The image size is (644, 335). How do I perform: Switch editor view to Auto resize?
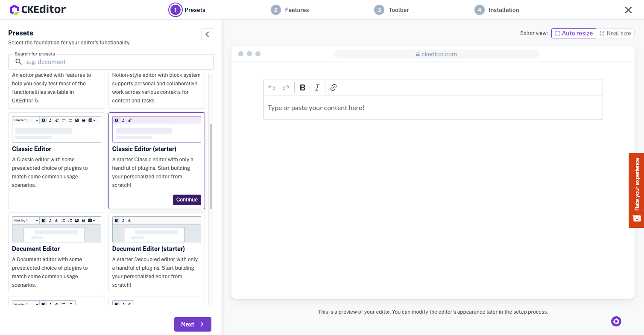(x=573, y=33)
